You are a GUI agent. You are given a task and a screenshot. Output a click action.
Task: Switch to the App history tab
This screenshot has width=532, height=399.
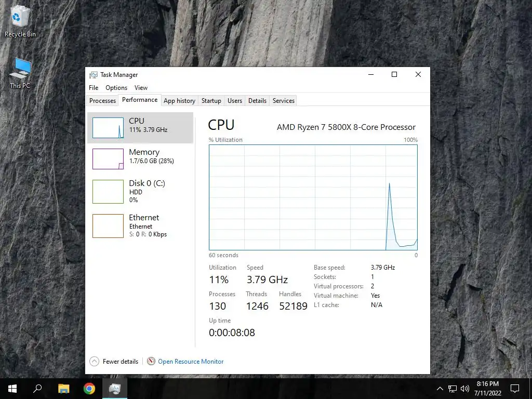coord(179,101)
